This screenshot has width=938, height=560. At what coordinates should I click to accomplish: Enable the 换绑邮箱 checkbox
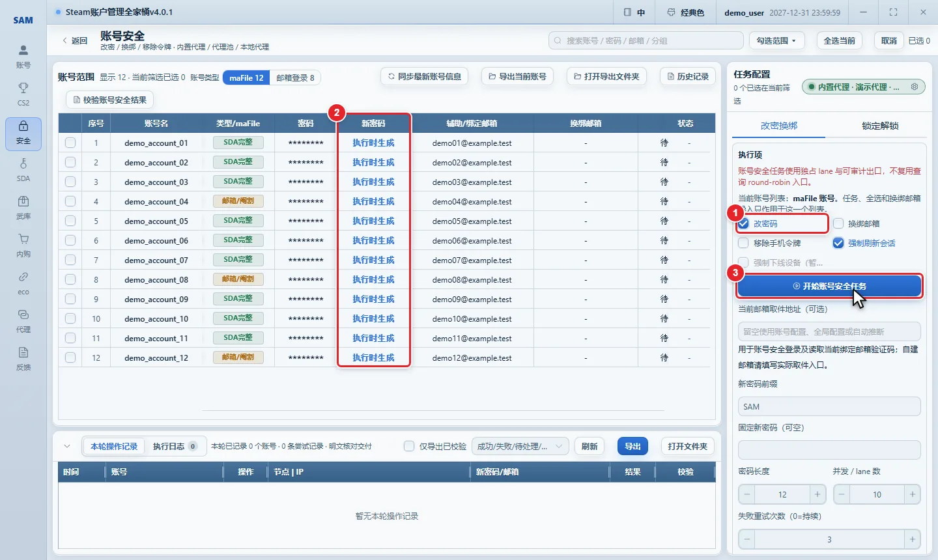[838, 223]
